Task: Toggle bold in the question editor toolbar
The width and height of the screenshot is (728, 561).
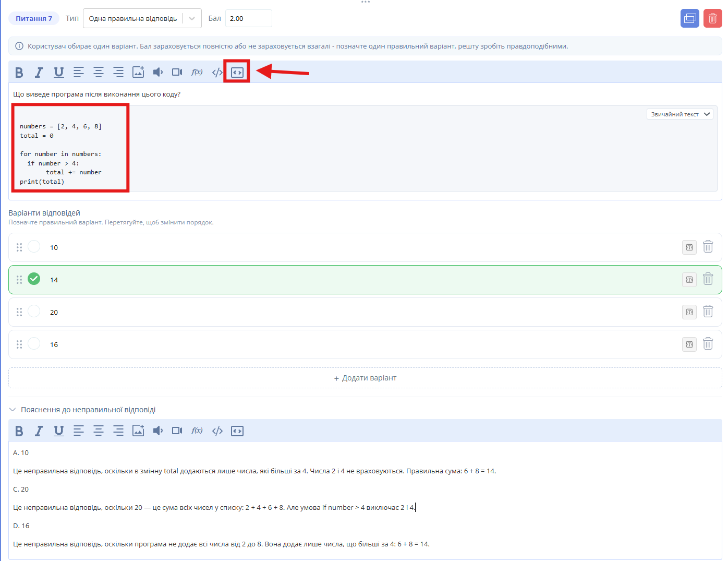Action: 19,72
